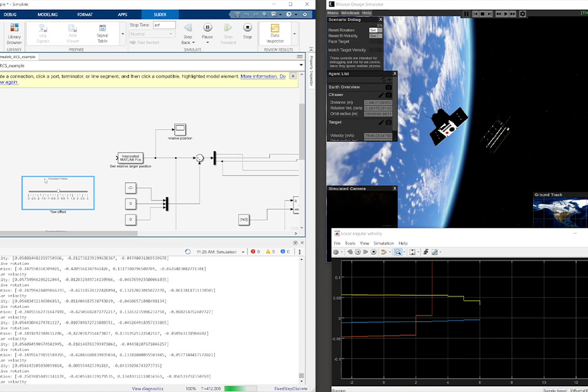Image resolution: width=588 pixels, height=392 pixels.
Task: Pause the Simulink simulation
Action: [x=207, y=28]
